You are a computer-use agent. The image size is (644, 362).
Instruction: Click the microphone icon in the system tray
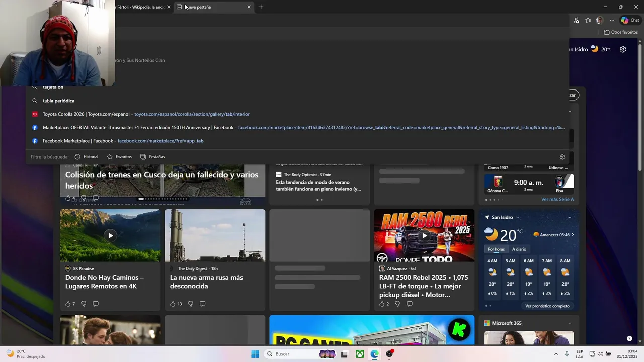click(x=567, y=354)
